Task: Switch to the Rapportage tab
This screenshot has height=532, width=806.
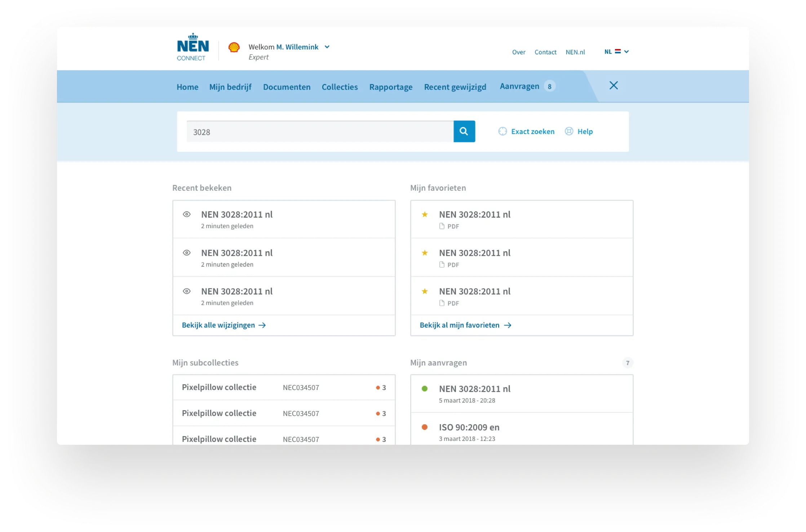Action: tap(391, 87)
